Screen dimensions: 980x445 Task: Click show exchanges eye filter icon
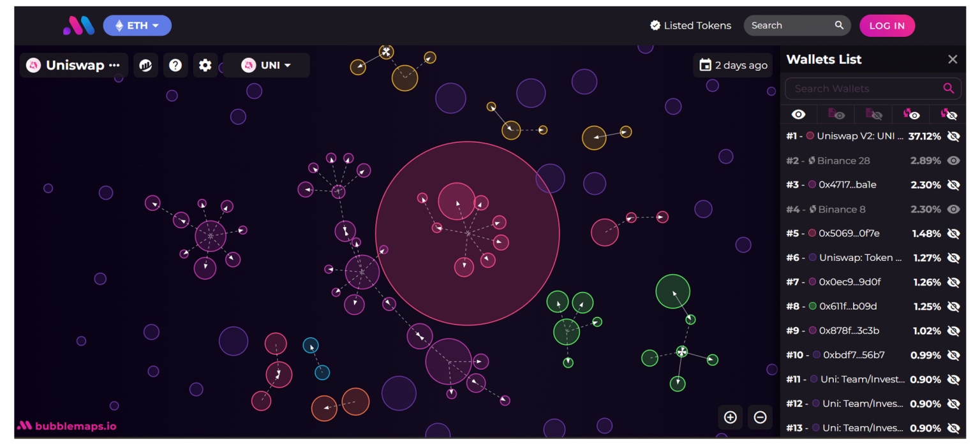tap(912, 115)
